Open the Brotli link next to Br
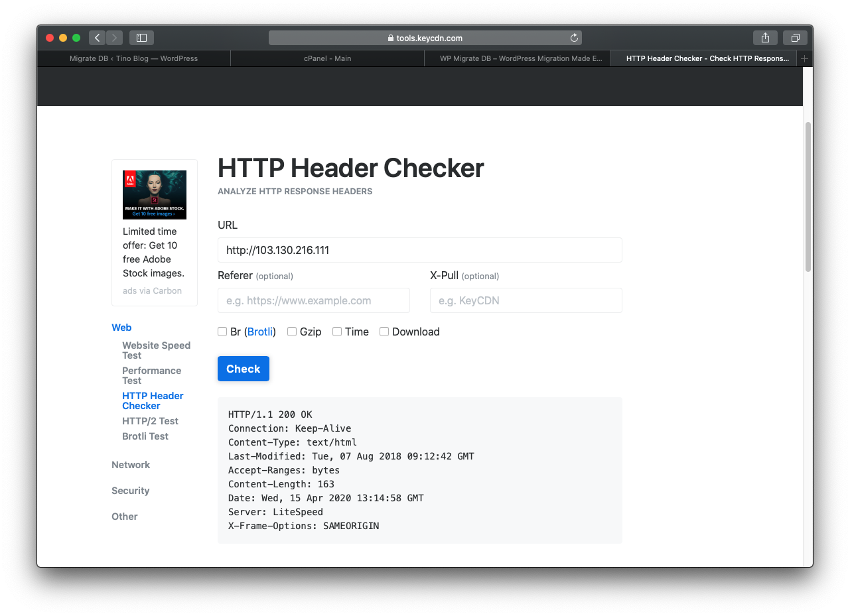 (260, 332)
